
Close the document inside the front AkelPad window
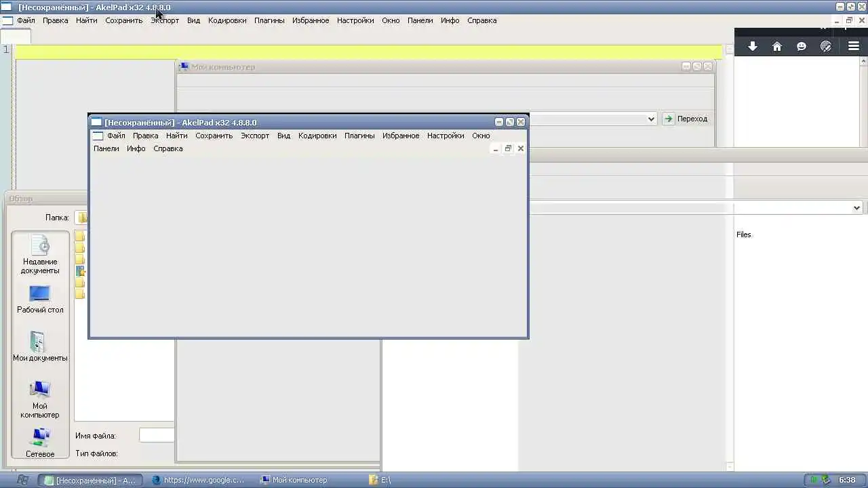pyautogui.click(x=521, y=148)
